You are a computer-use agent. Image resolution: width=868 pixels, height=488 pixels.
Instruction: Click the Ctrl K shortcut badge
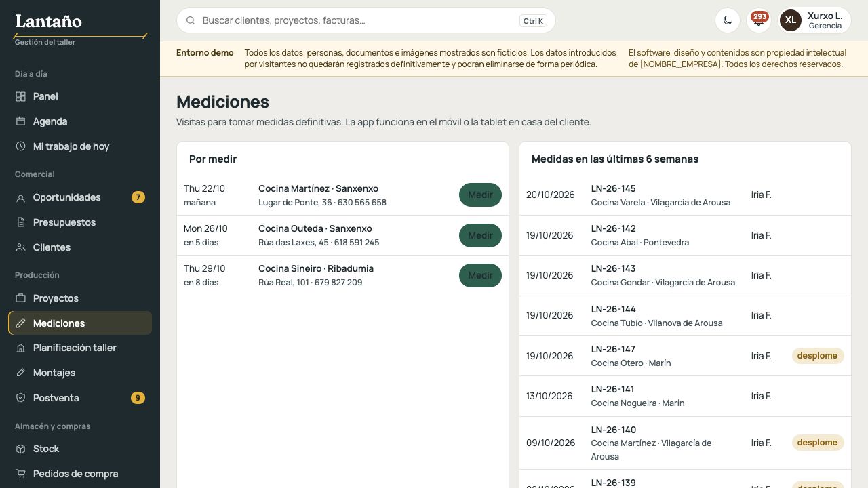(534, 21)
